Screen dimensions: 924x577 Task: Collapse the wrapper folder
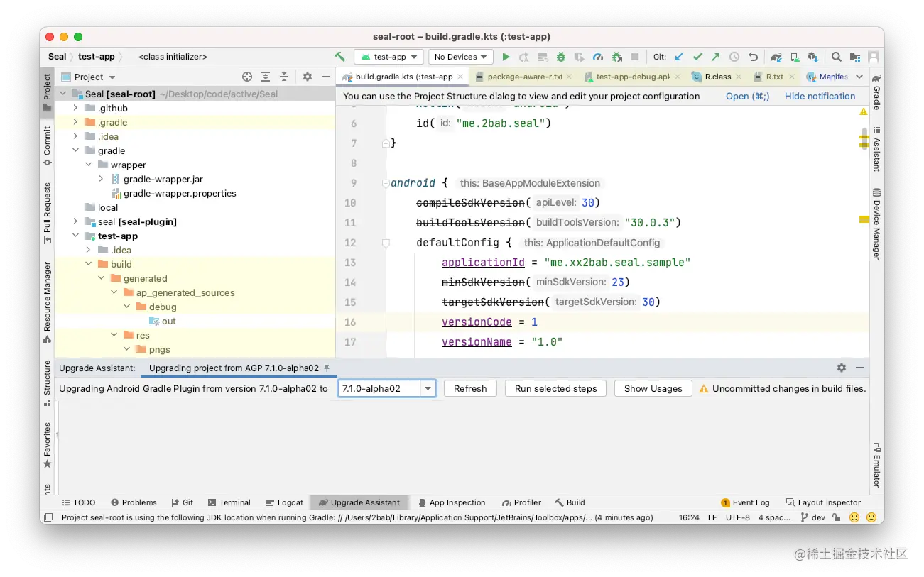(88, 165)
